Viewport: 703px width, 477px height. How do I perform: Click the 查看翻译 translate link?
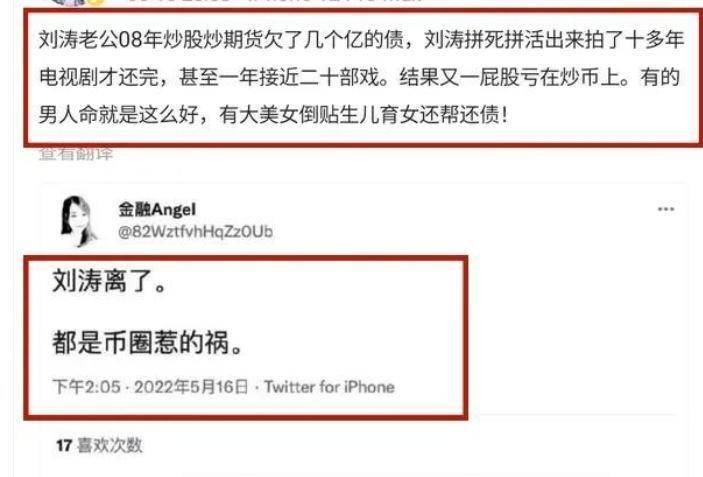[76, 154]
